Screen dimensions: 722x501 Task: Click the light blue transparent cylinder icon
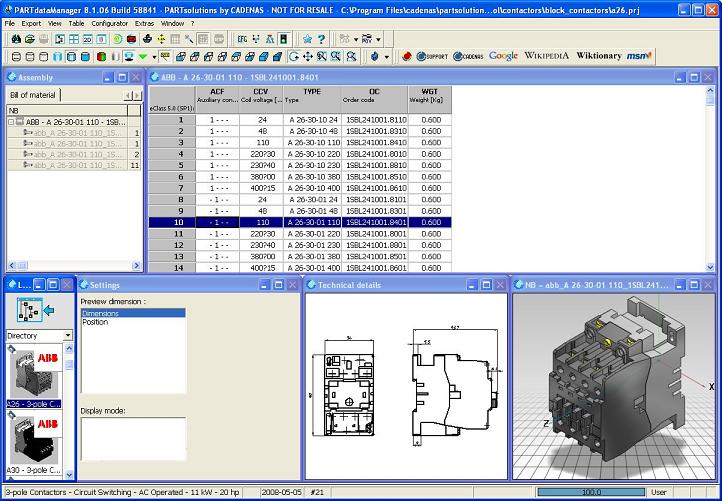click(57, 57)
